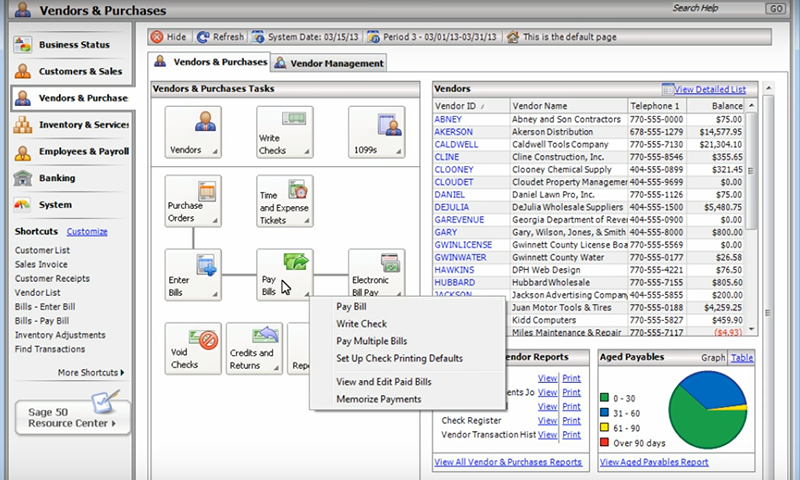Open the Sage 50 Resource Center

tap(73, 415)
